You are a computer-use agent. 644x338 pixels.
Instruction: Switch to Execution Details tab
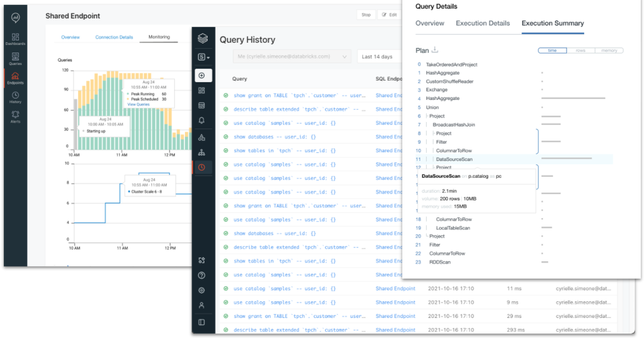point(483,23)
